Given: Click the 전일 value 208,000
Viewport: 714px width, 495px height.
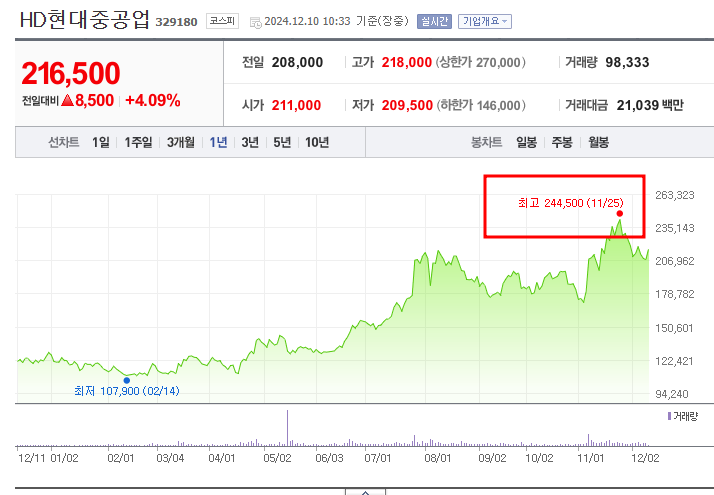Looking at the screenshot, I should [x=297, y=62].
